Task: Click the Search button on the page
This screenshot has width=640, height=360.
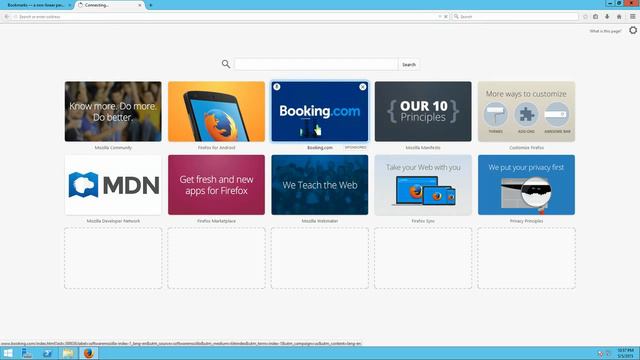Action: (x=409, y=64)
